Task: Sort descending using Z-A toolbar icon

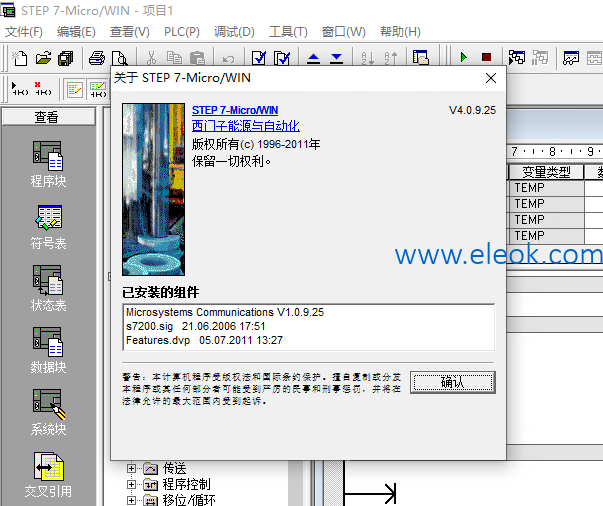Action: [390, 58]
